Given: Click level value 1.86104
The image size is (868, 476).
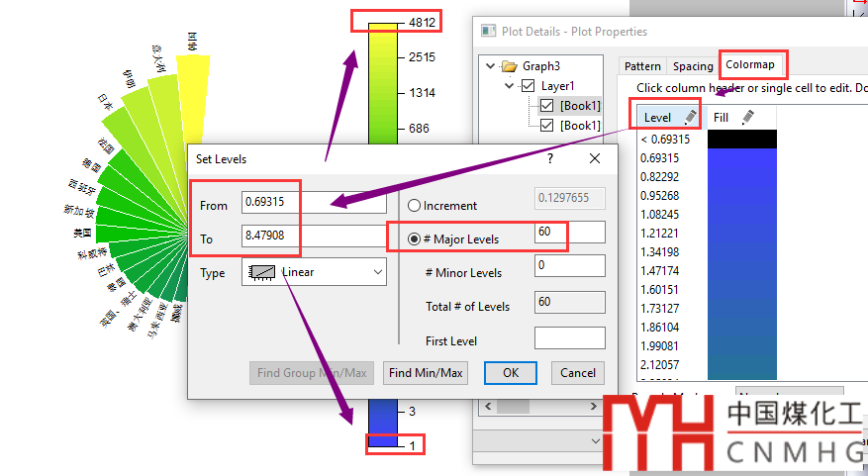Looking at the screenshot, I should pos(659,328).
